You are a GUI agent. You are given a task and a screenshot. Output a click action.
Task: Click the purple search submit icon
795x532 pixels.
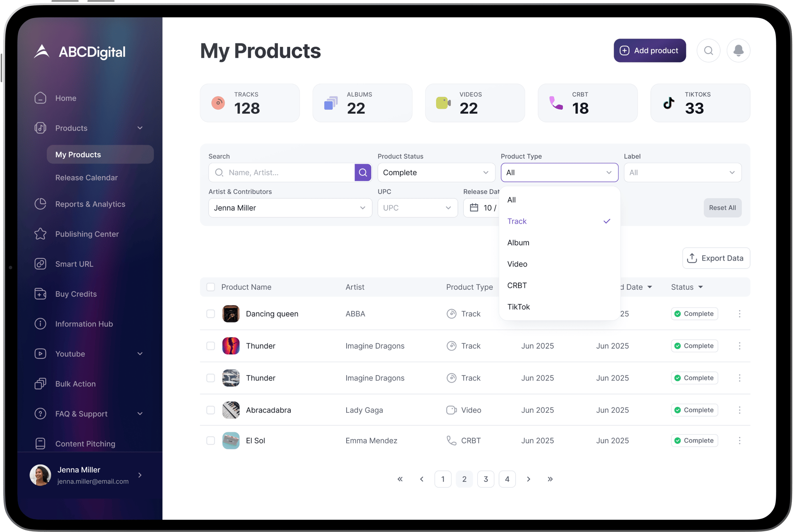(363, 172)
